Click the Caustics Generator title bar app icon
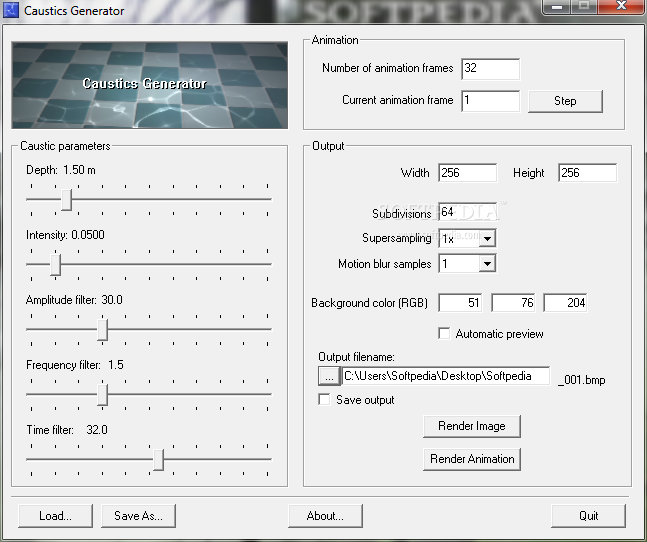 coord(11,10)
